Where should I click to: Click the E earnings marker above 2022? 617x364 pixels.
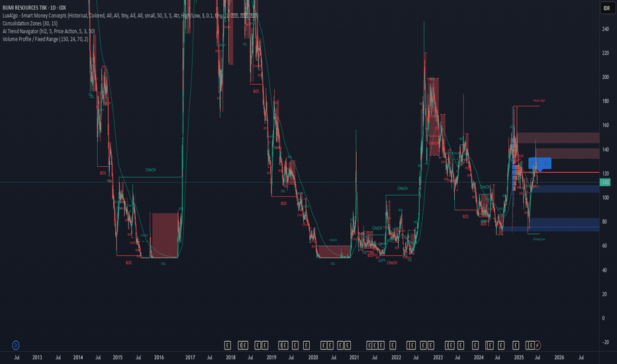click(393, 345)
